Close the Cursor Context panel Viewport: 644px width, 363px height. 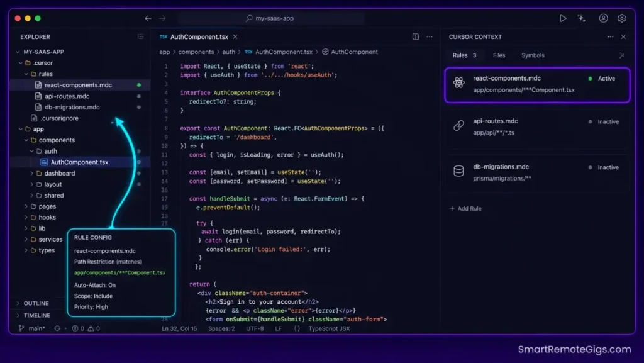point(623,36)
